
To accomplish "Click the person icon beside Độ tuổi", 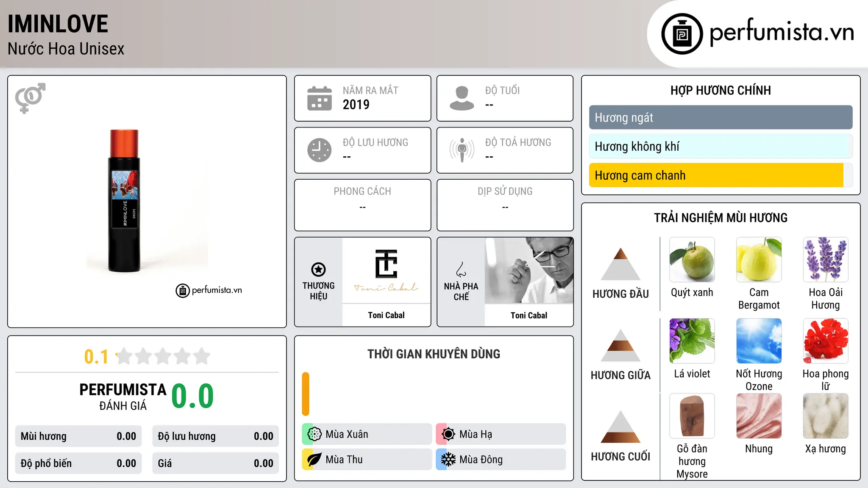I will pyautogui.click(x=462, y=98).
